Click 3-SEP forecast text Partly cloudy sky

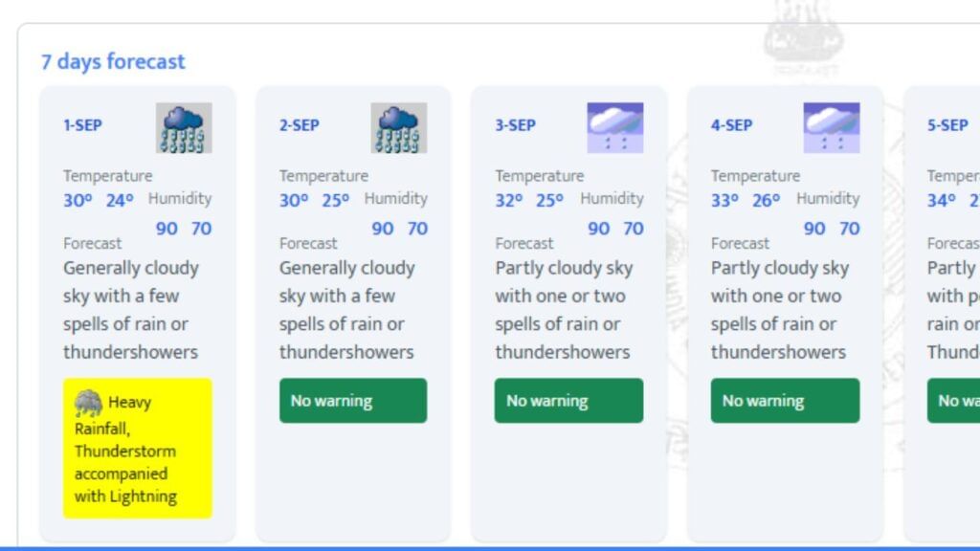[x=564, y=268]
